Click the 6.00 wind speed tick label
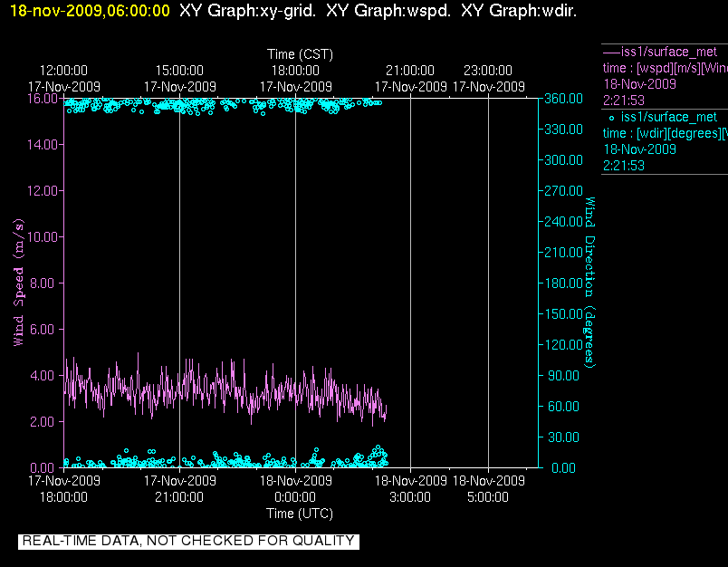 tap(43, 330)
